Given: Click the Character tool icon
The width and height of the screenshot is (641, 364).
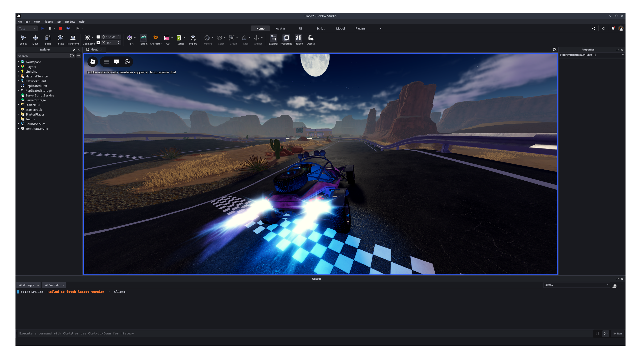Looking at the screenshot, I should [x=156, y=38].
